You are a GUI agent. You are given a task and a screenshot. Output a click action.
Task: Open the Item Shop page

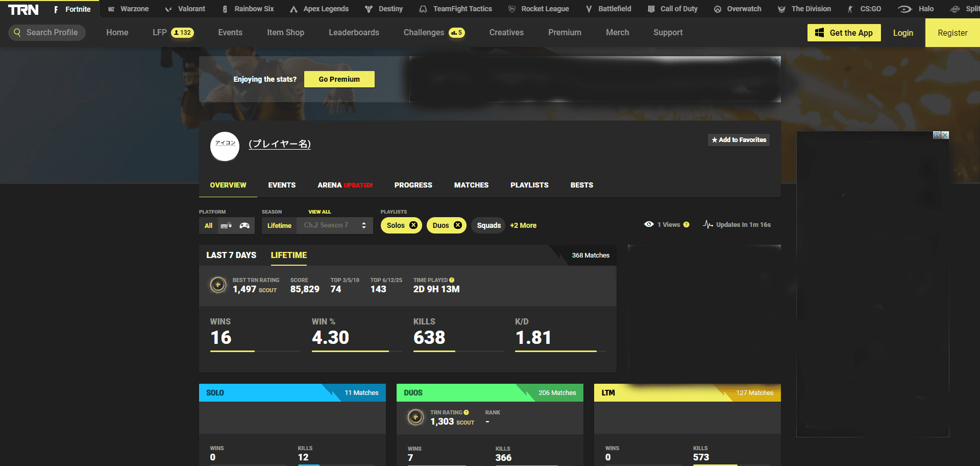pyautogui.click(x=285, y=32)
